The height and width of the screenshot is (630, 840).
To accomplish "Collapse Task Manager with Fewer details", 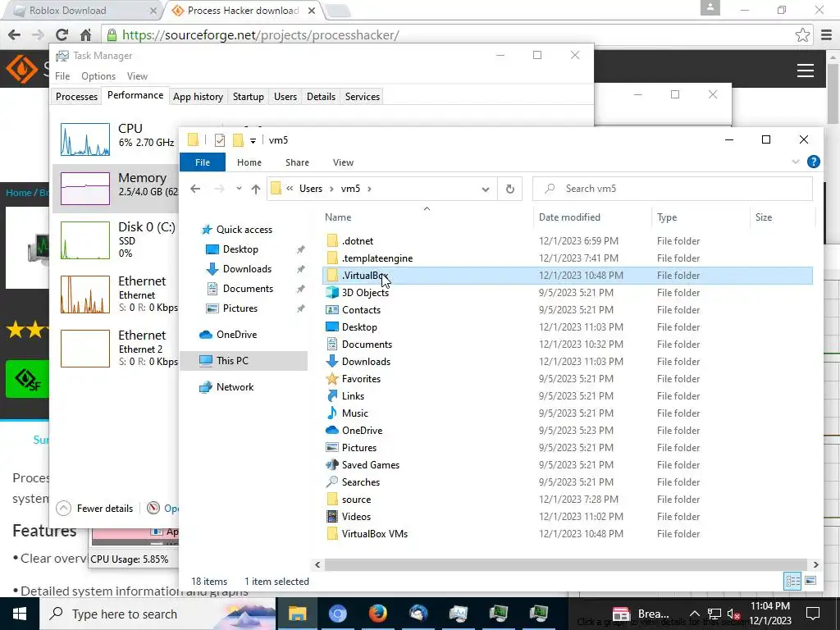I will pyautogui.click(x=95, y=509).
